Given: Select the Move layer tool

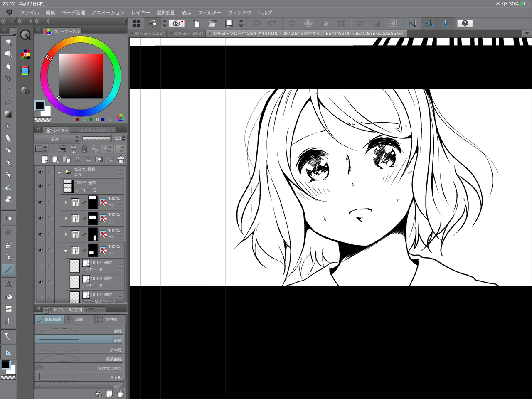Looking at the screenshot, I should 8,78.
